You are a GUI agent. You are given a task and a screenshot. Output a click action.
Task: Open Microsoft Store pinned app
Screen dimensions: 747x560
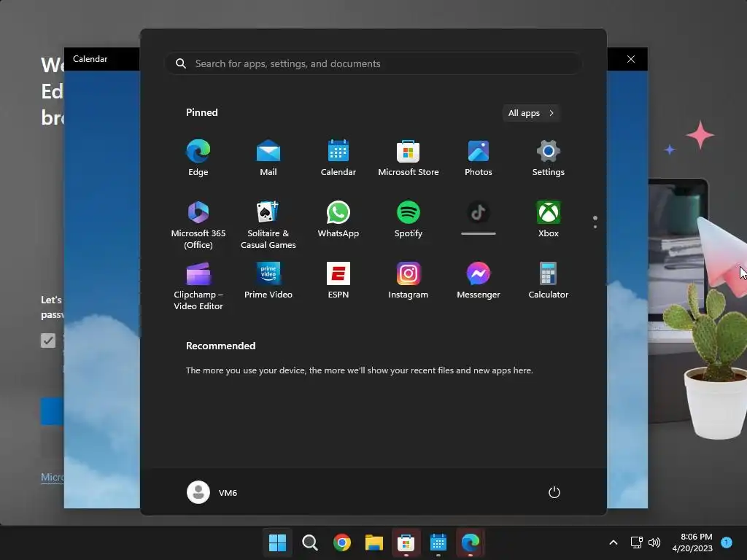409,158
